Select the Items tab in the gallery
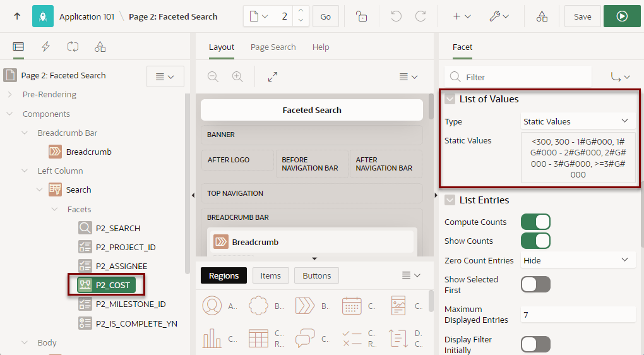This screenshot has width=644, height=355. click(271, 275)
